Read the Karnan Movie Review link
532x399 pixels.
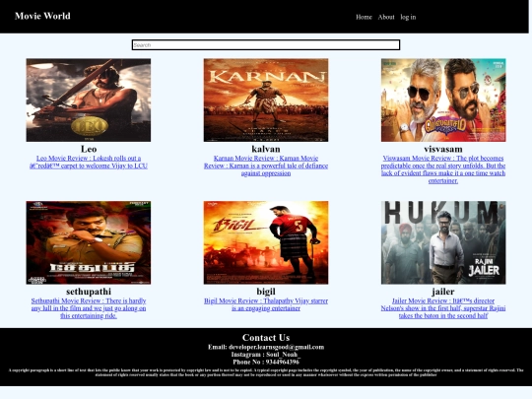(266, 166)
